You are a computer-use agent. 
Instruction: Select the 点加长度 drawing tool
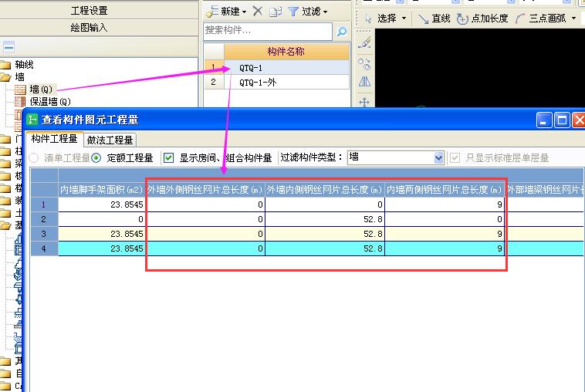[x=482, y=19]
